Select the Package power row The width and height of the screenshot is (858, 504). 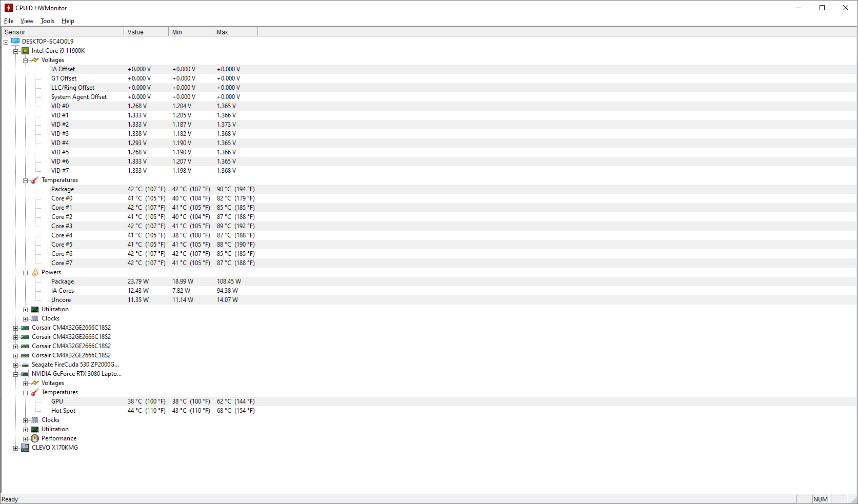pos(429,281)
